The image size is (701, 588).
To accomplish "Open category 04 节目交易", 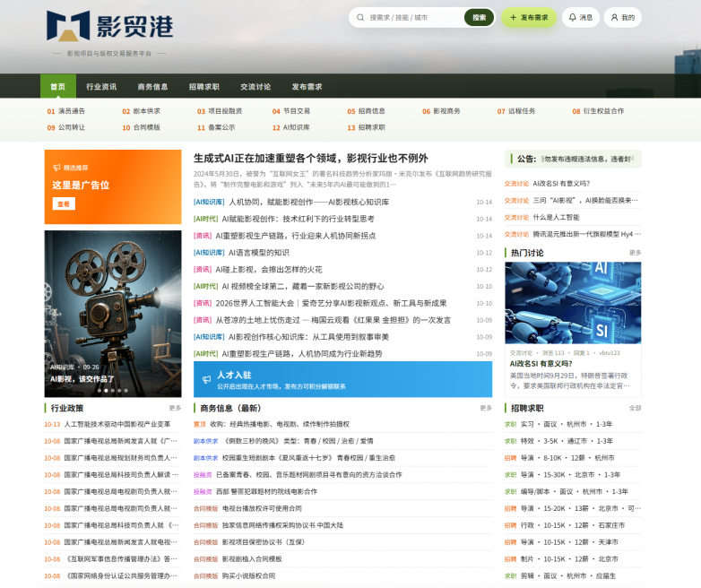I will click(x=291, y=111).
